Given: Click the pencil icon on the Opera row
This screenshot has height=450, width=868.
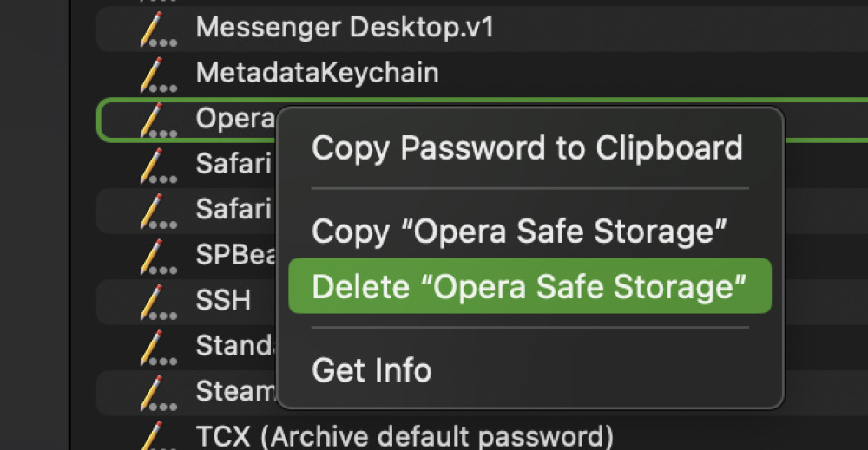Looking at the screenshot, I should tap(158, 120).
